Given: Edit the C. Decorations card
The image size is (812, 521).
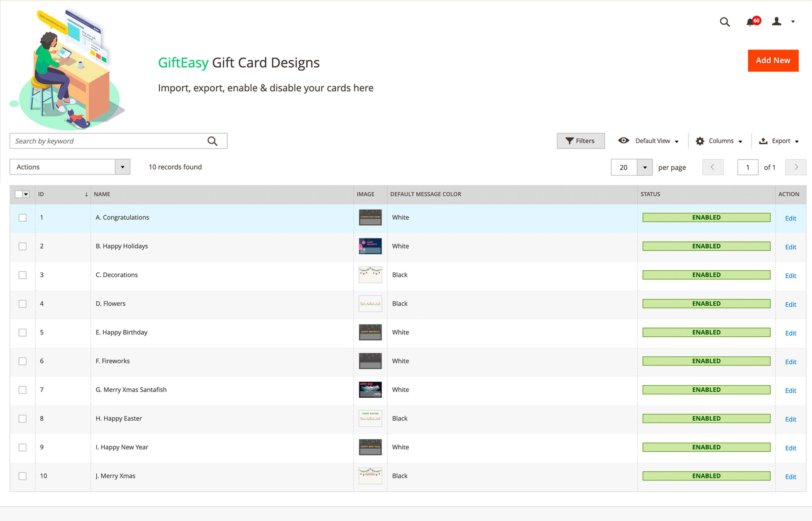Looking at the screenshot, I should pos(790,276).
